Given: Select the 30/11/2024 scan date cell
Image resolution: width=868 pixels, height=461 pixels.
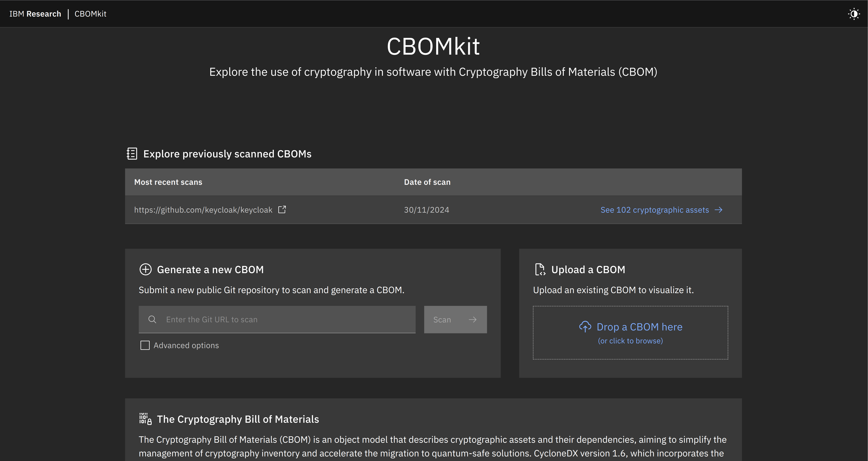Looking at the screenshot, I should pyautogui.click(x=427, y=210).
